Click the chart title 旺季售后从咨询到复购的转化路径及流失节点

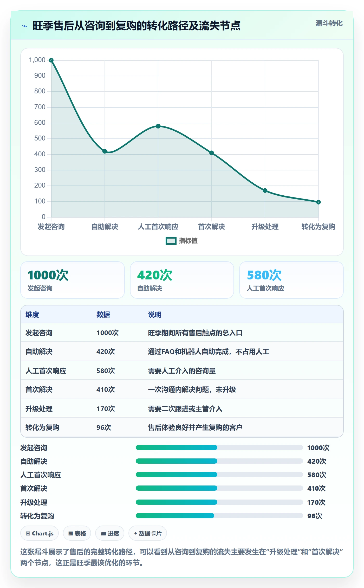[136, 26]
